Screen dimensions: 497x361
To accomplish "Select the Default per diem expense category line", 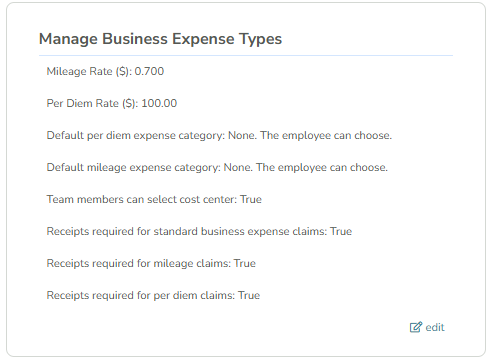I will point(219,136).
